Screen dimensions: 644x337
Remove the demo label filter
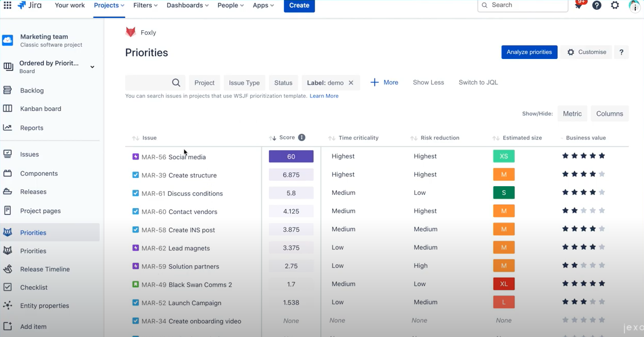click(x=351, y=82)
